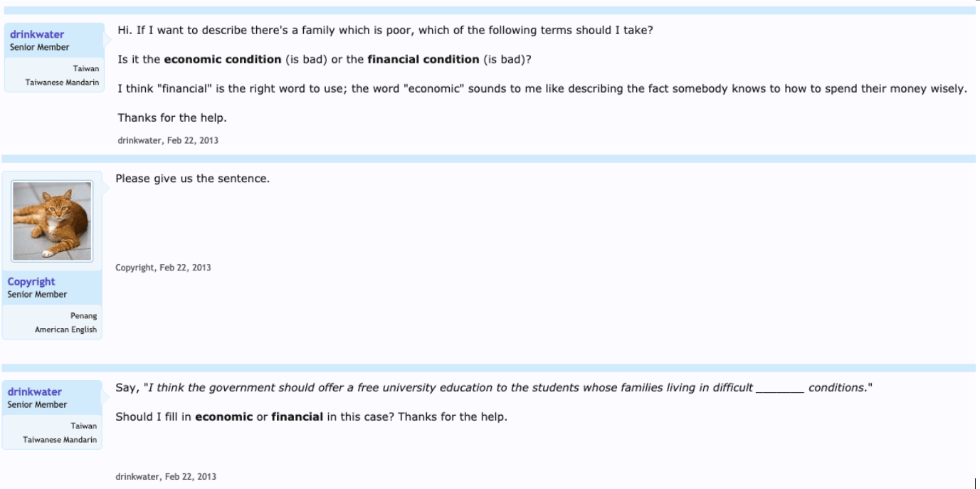Viewport: 980px width, 489px height.
Task: Click "Thanks for the help." line in first post
Action: pos(172,118)
